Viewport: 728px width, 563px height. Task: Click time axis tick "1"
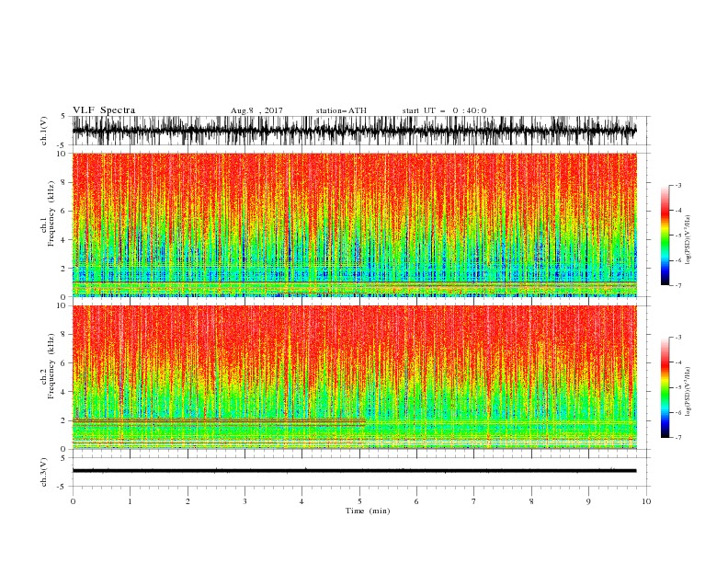click(131, 501)
